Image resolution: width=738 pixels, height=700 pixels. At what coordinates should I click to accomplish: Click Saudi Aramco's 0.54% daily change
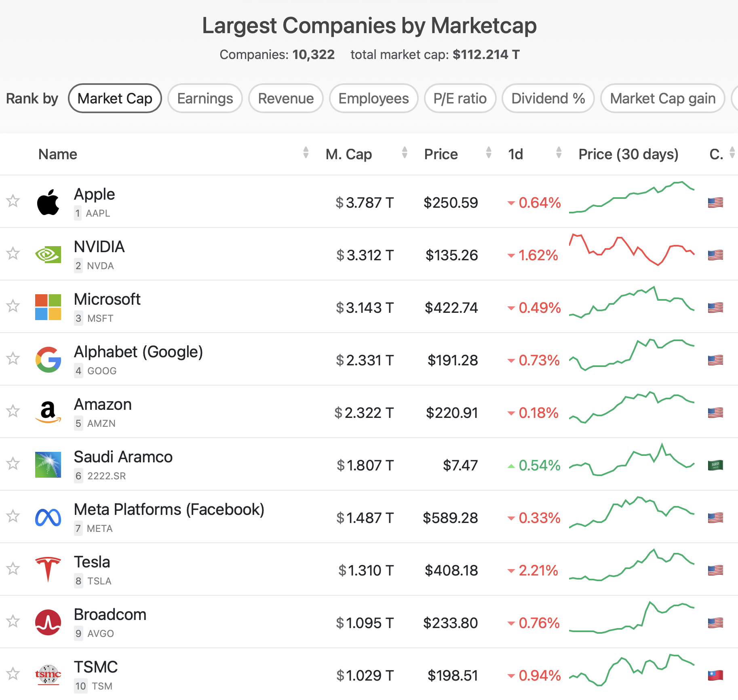coord(534,465)
